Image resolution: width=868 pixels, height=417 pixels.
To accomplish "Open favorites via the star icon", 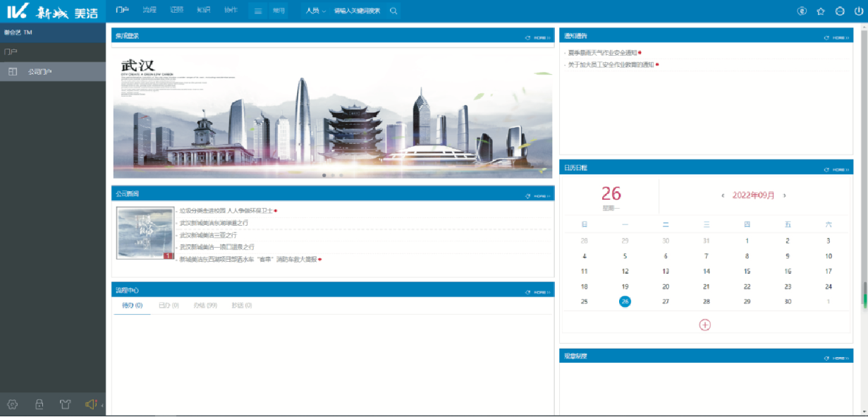I will [x=820, y=11].
